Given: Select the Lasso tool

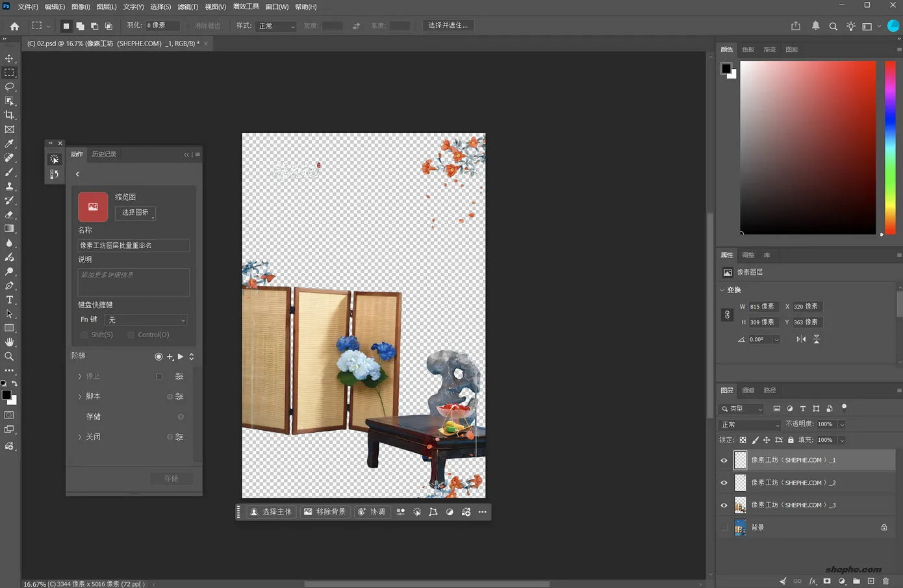Looking at the screenshot, I should point(9,86).
